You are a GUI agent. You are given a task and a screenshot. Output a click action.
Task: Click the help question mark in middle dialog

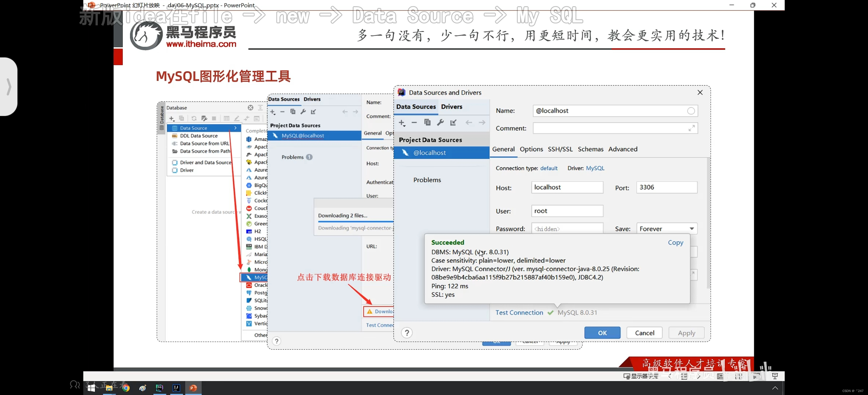click(x=276, y=341)
